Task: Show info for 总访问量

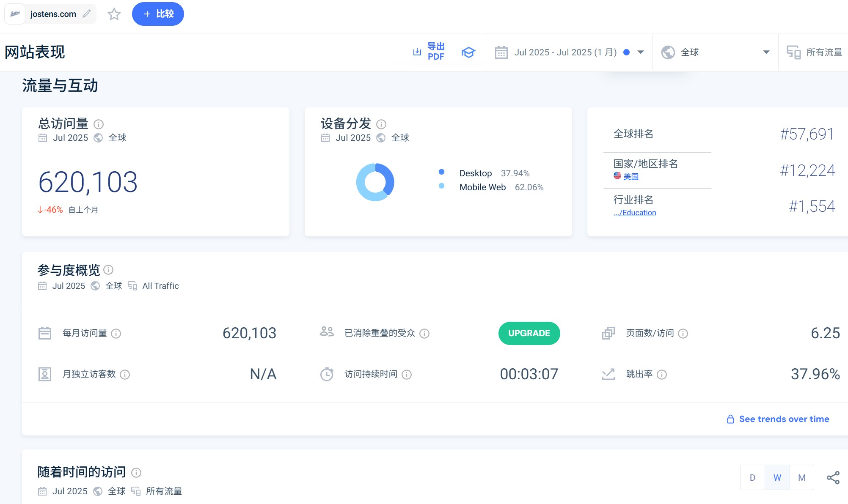Action: [99, 124]
